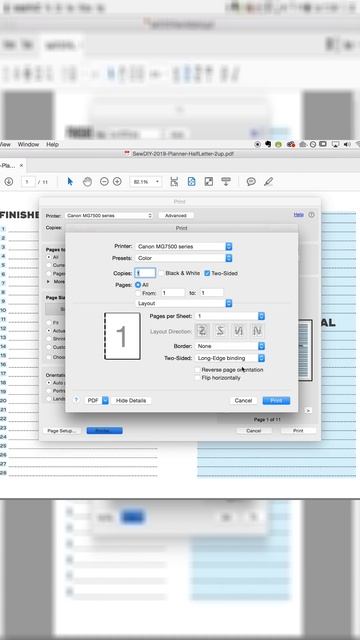Screen dimensions: 360x640
Task: Uncheck the Two-Sided checkbox
Action: tap(207, 273)
